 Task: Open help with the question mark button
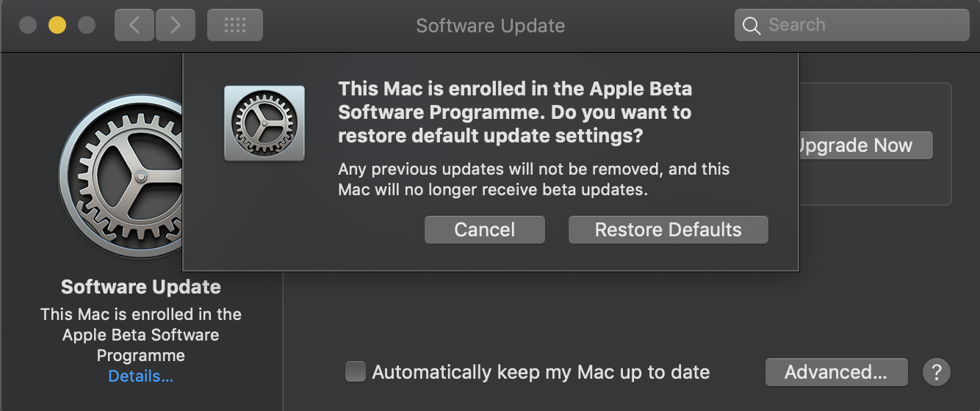pos(936,371)
